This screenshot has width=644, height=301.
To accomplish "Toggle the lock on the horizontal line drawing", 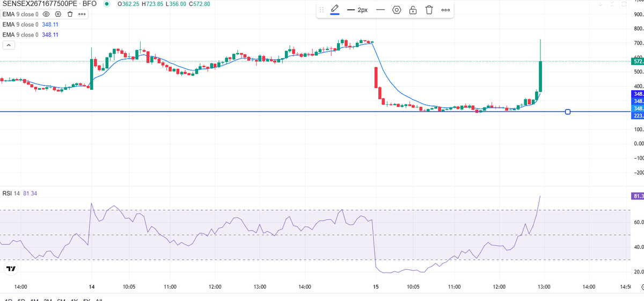I will [413, 10].
